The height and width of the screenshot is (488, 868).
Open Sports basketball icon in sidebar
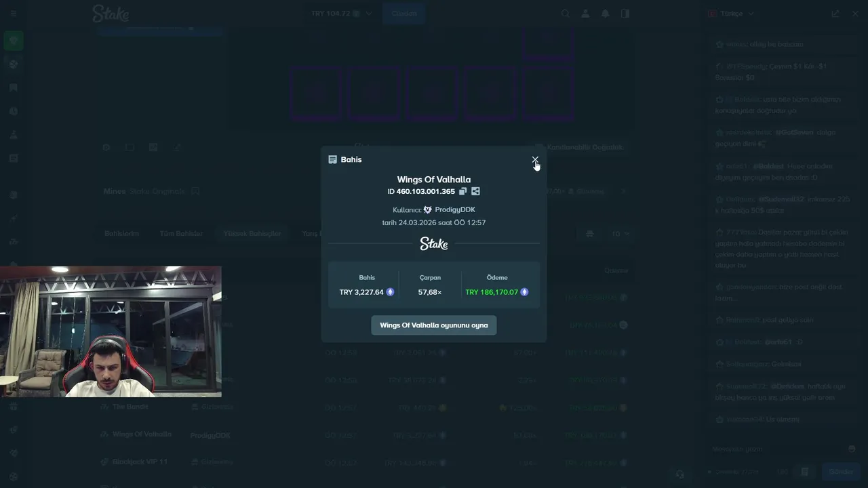14,64
